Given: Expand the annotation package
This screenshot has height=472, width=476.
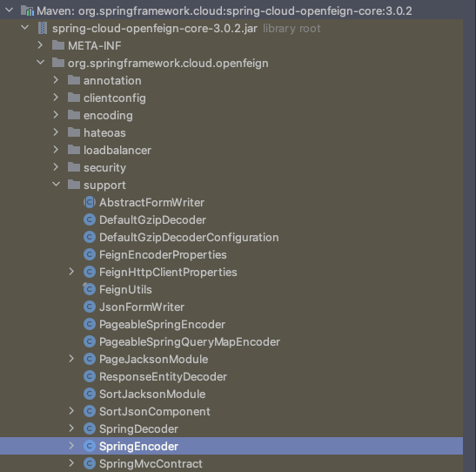Looking at the screenshot, I should click(56, 80).
